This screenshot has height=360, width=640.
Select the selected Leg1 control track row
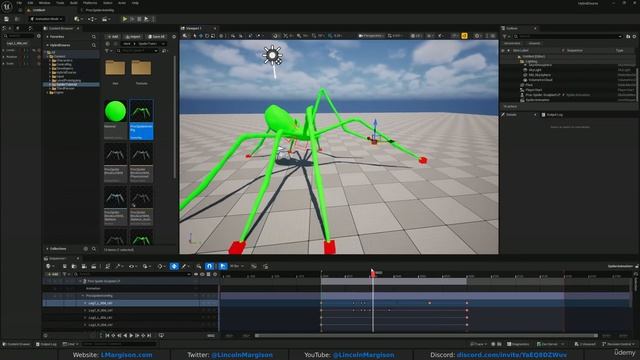tap(131, 303)
